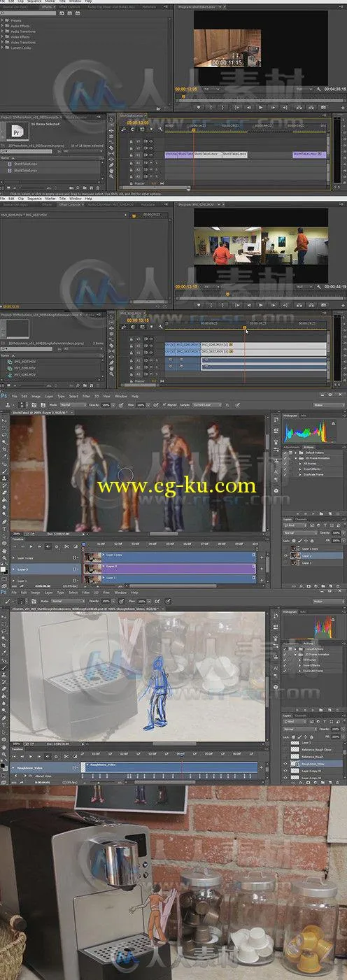The image size is (347, 980).
Task: Select the Zoom tool in the zombie Photoshop window
Action: click(4, 558)
